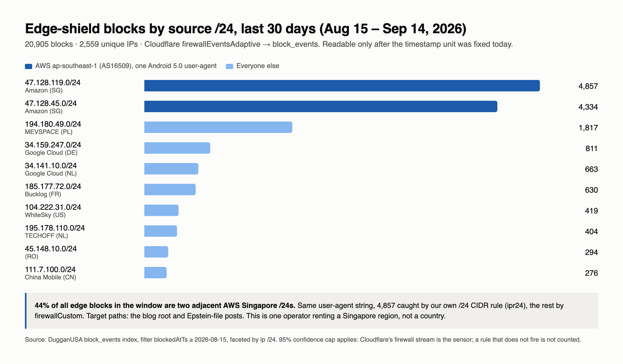Select the 45.148.10.0/24 row label
Image resolution: width=623 pixels, height=364 pixels.
tap(51, 249)
